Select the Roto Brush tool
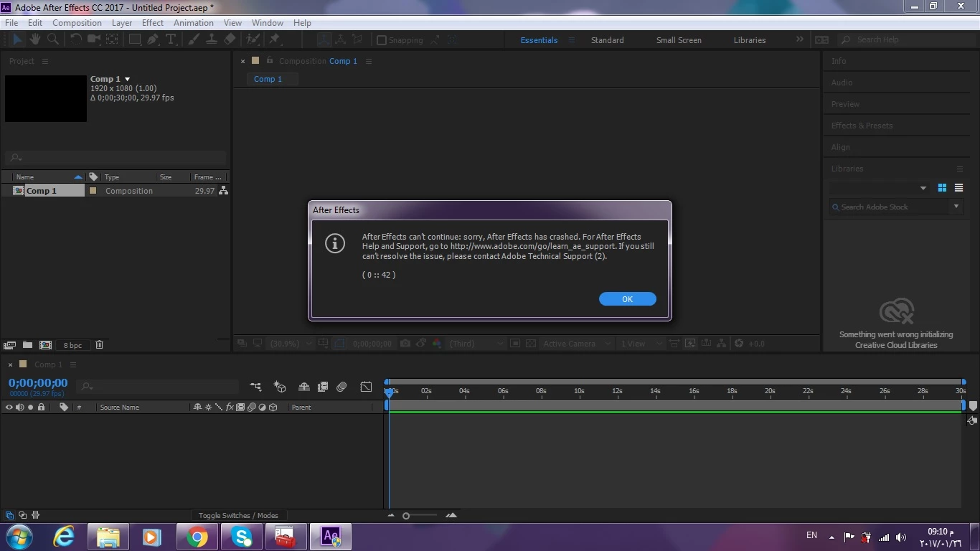980x551 pixels. click(x=253, y=39)
